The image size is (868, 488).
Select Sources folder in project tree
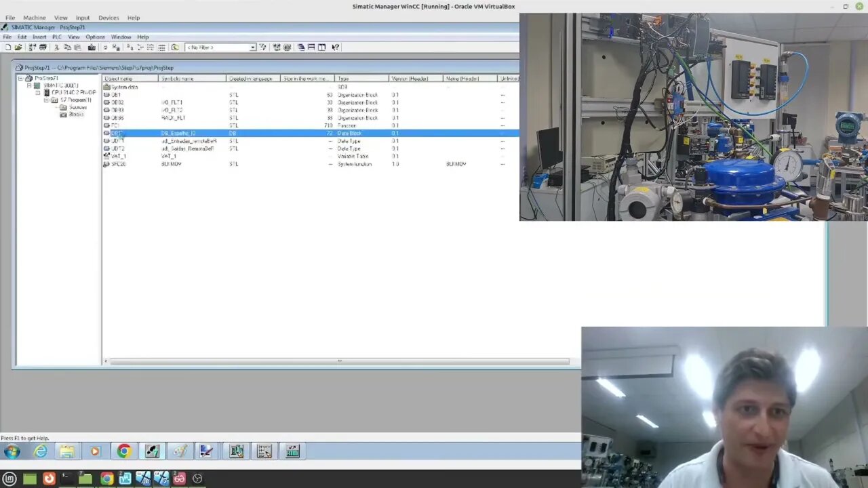click(77, 107)
